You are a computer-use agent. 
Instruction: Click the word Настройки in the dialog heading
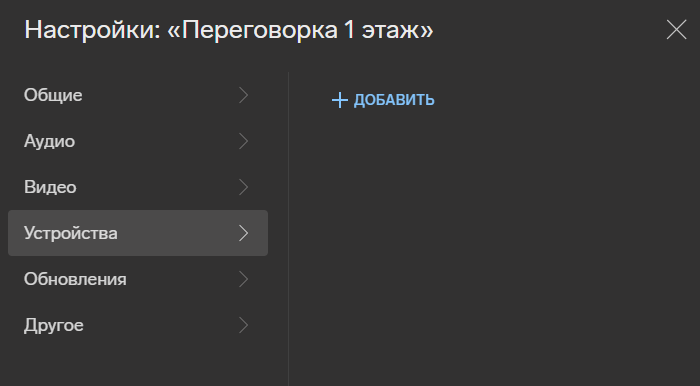92,30
